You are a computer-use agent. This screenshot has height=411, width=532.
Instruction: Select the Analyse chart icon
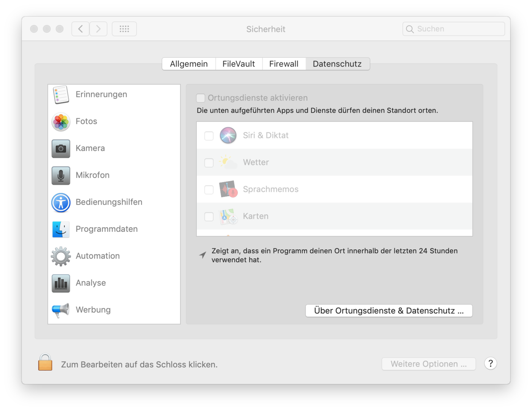coord(61,283)
